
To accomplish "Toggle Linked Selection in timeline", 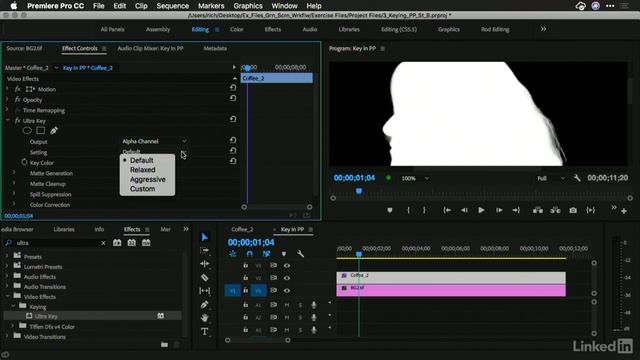I will pos(267,254).
